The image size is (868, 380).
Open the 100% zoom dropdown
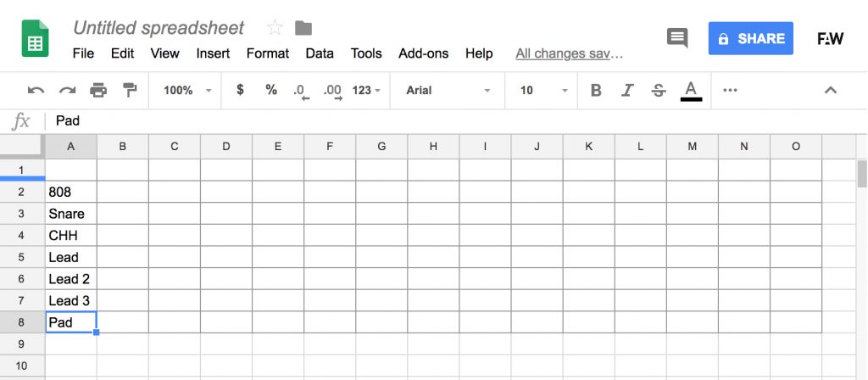coord(187,90)
